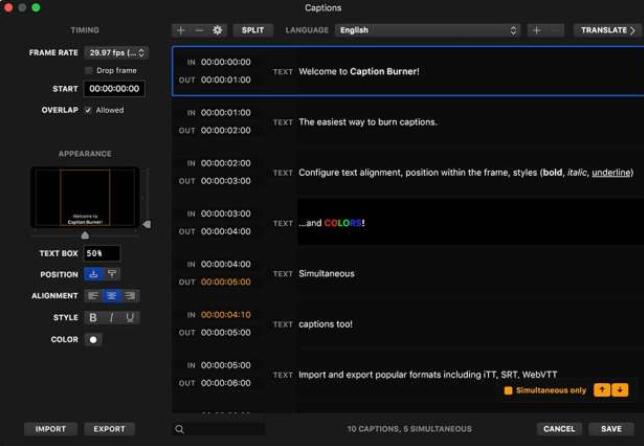The image size is (644, 446).
Task: Select '...and COLORS!' caption text
Action: click(x=332, y=223)
